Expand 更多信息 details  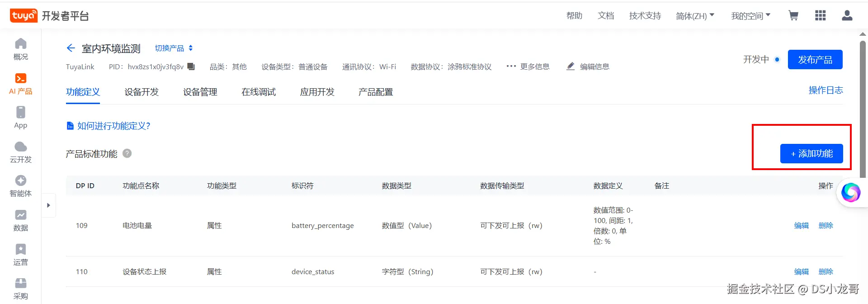coord(528,66)
